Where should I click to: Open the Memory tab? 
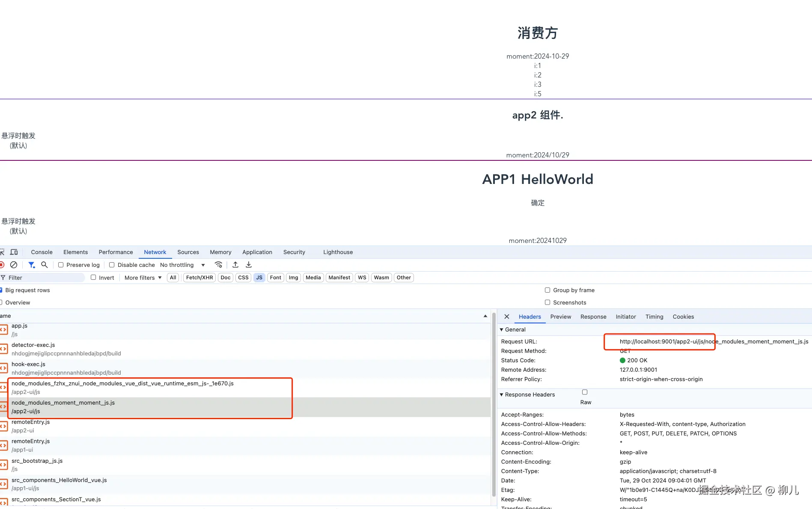pos(221,252)
